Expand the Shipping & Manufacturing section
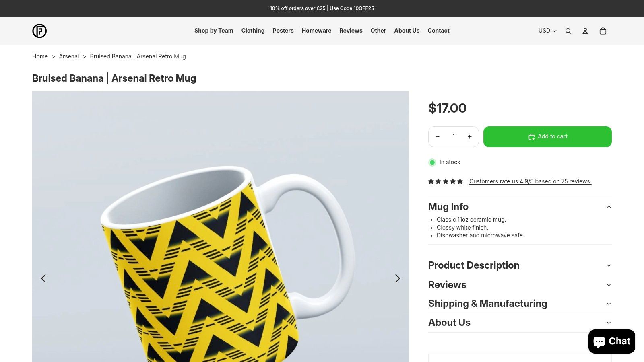644x362 pixels. (520, 304)
